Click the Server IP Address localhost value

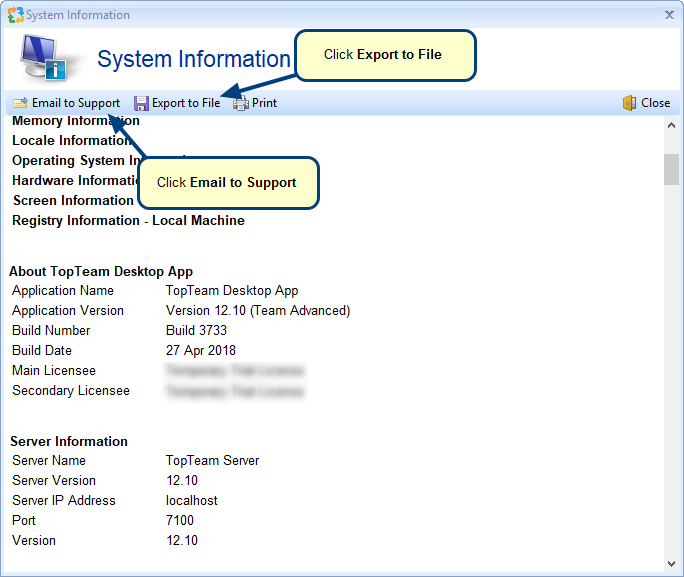click(x=192, y=501)
